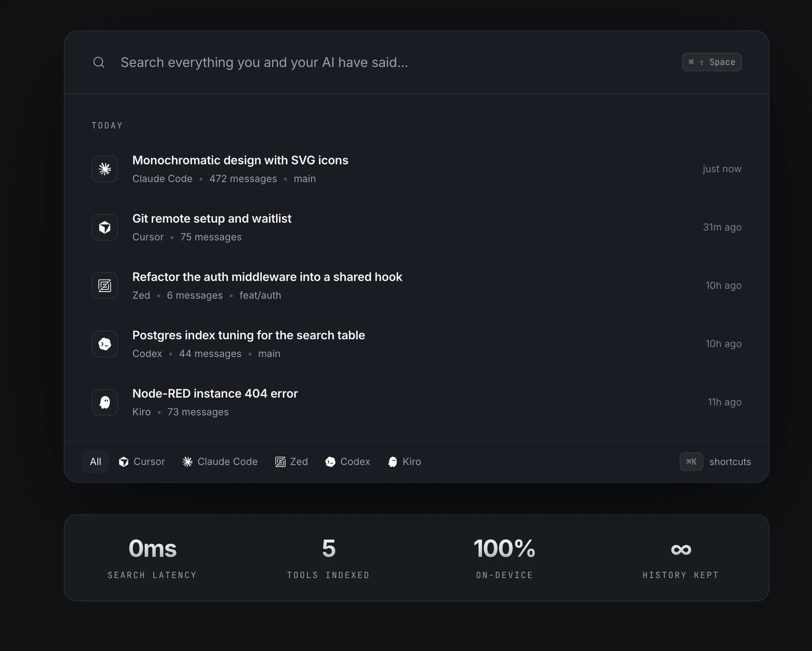812x651 pixels.
Task: Open shortcuts via the ⌘K badge
Action: [691, 461]
